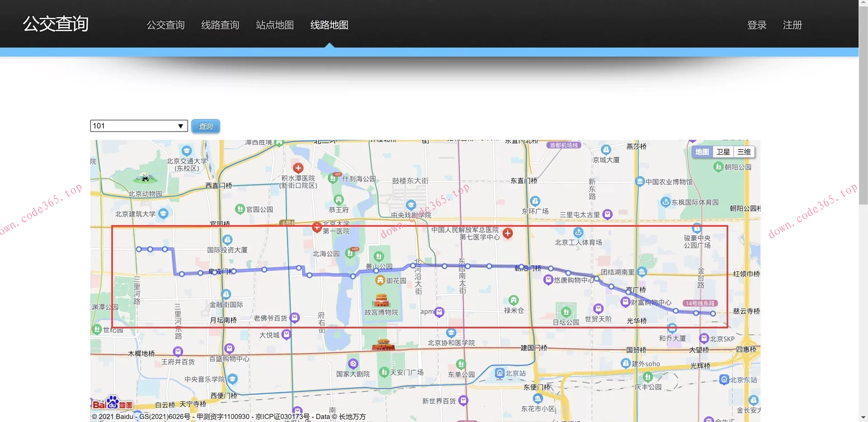This screenshot has width=868, height=422.
Task: Click the 建外soho building icon
Action: point(626,363)
